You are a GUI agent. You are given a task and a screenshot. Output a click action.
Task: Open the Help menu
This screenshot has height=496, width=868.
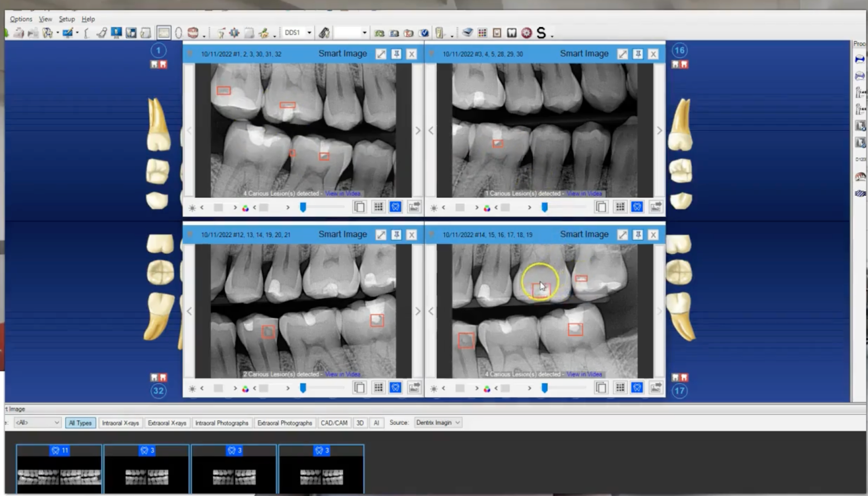(x=88, y=19)
